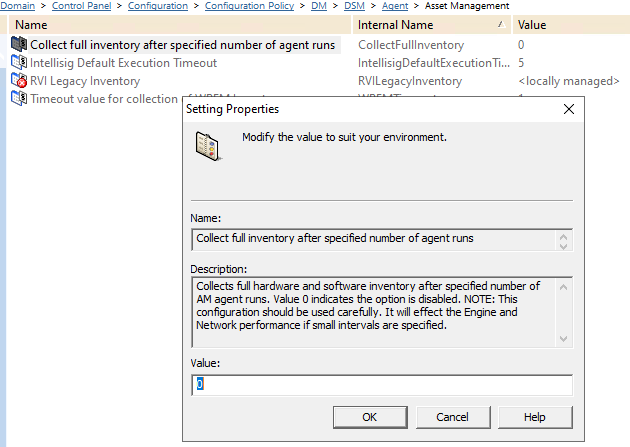Close the Setting Properties dialog
Image resolution: width=630 pixels, height=447 pixels.
pyautogui.click(x=568, y=108)
